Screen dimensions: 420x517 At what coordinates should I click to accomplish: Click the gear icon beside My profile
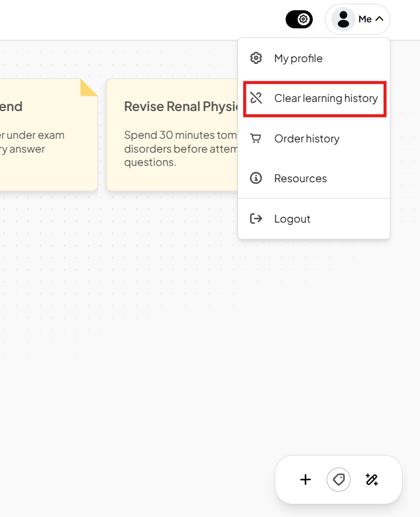point(256,58)
